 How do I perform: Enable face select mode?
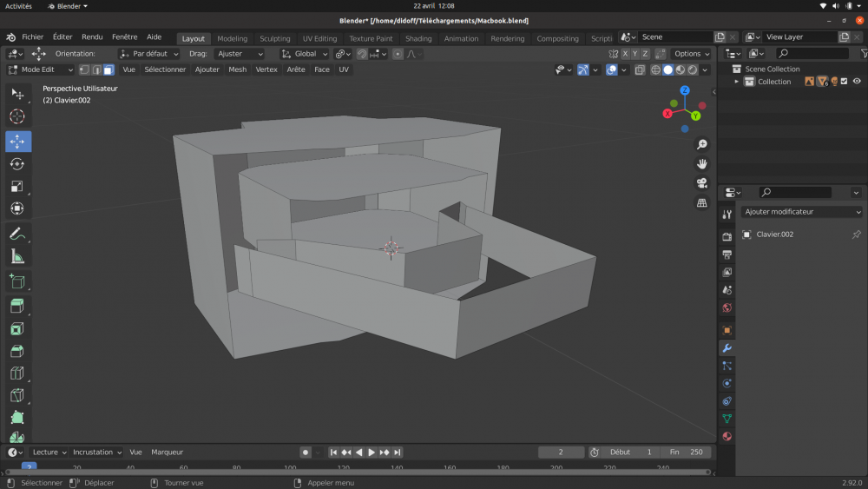pyautogui.click(x=108, y=69)
